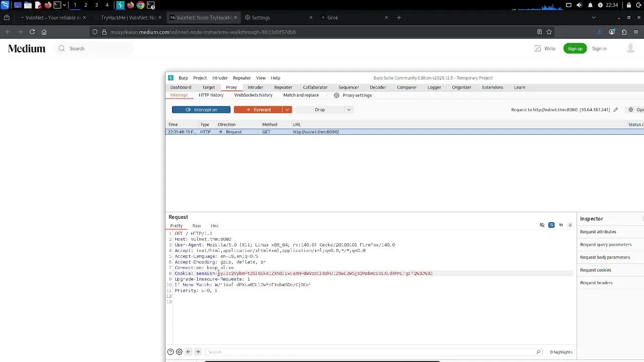Switch to the Collaborator tab
The width and height of the screenshot is (644, 362).
pyautogui.click(x=315, y=87)
